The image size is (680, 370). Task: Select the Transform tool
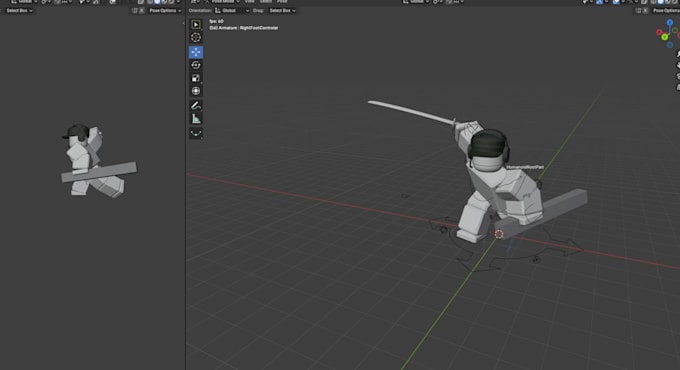click(x=196, y=91)
